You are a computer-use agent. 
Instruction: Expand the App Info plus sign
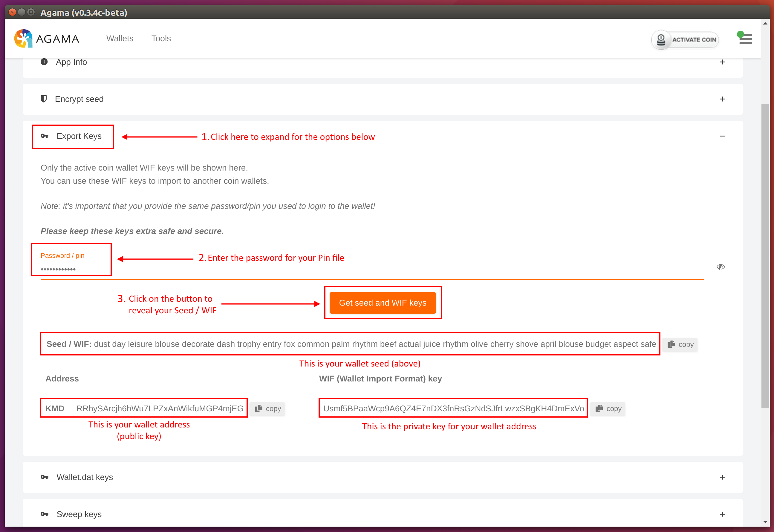[722, 62]
